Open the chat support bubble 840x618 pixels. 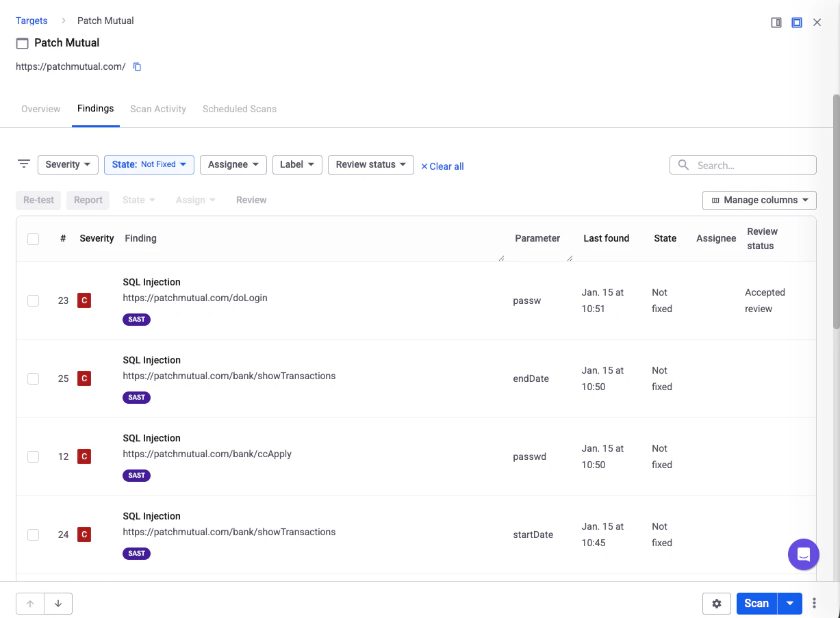point(804,554)
